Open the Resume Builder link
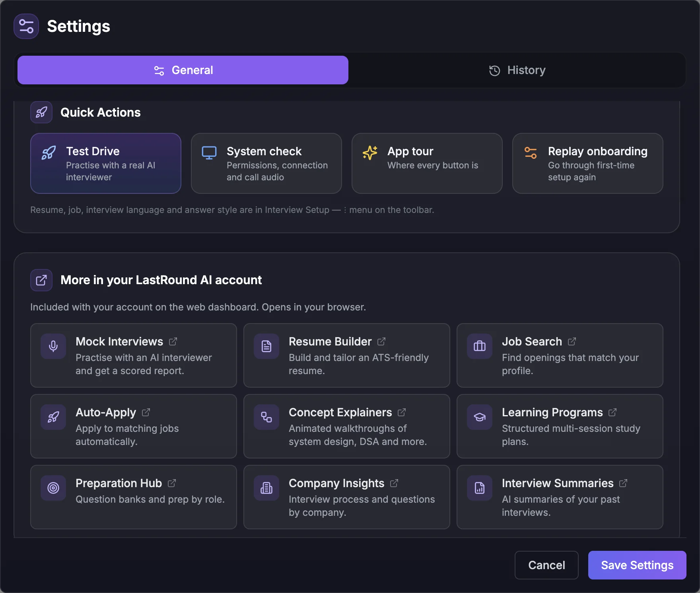The width and height of the screenshot is (700, 593). [347, 355]
